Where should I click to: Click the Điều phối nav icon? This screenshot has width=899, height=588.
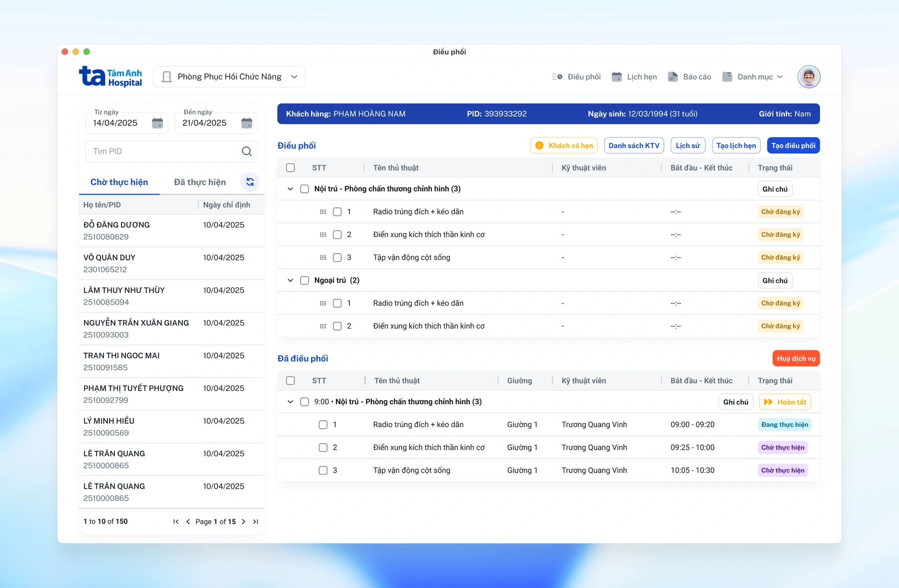pyautogui.click(x=557, y=77)
